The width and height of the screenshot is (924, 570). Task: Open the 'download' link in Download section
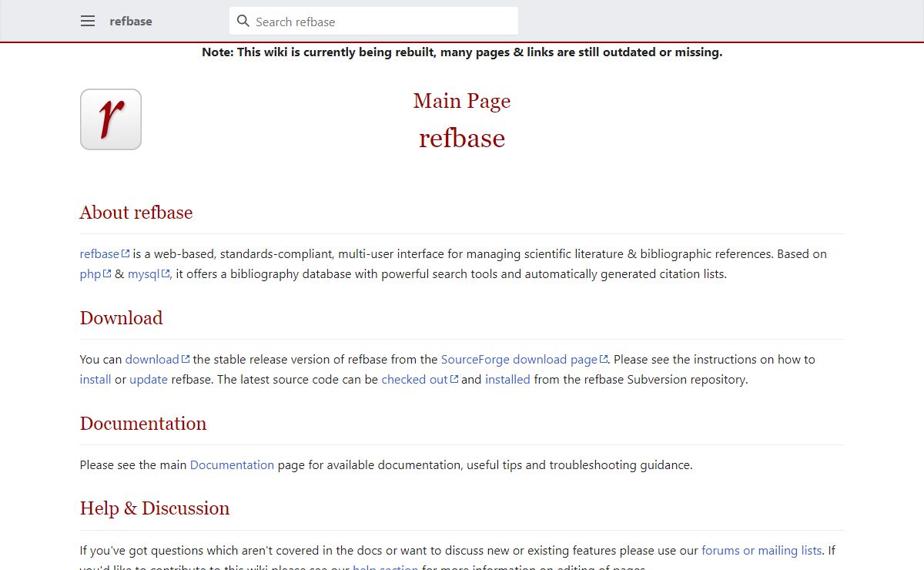(x=152, y=359)
